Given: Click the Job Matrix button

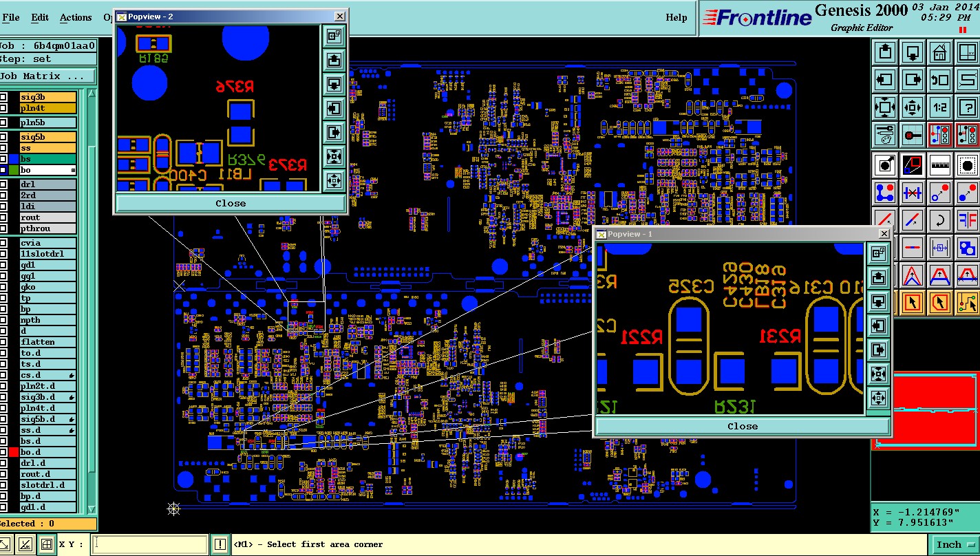Looking at the screenshot, I should [47, 76].
